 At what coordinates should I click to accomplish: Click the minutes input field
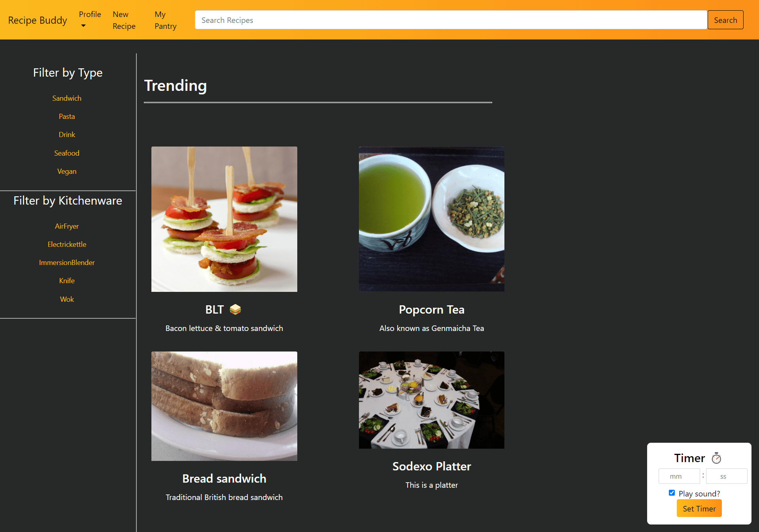coord(679,476)
